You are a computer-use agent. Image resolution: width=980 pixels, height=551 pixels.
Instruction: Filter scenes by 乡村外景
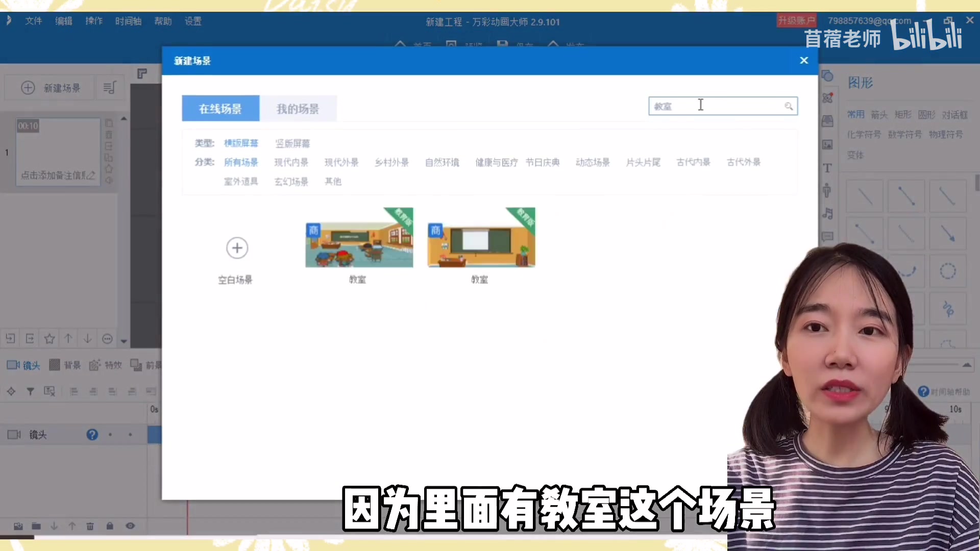[x=391, y=162]
